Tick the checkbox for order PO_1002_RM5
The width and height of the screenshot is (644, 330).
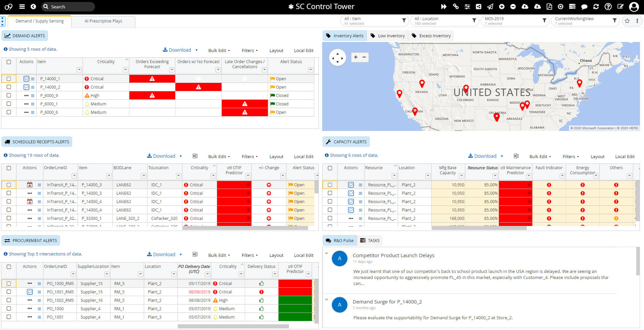pyautogui.click(x=9, y=300)
